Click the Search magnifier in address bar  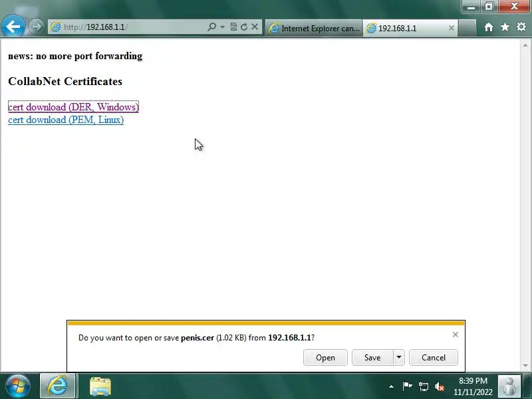coord(211,27)
